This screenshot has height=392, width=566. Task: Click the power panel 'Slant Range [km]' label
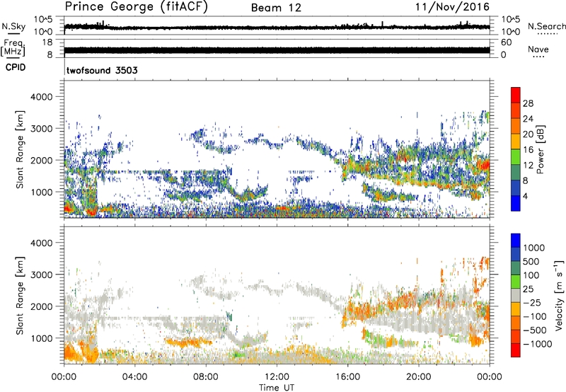pyautogui.click(x=20, y=149)
